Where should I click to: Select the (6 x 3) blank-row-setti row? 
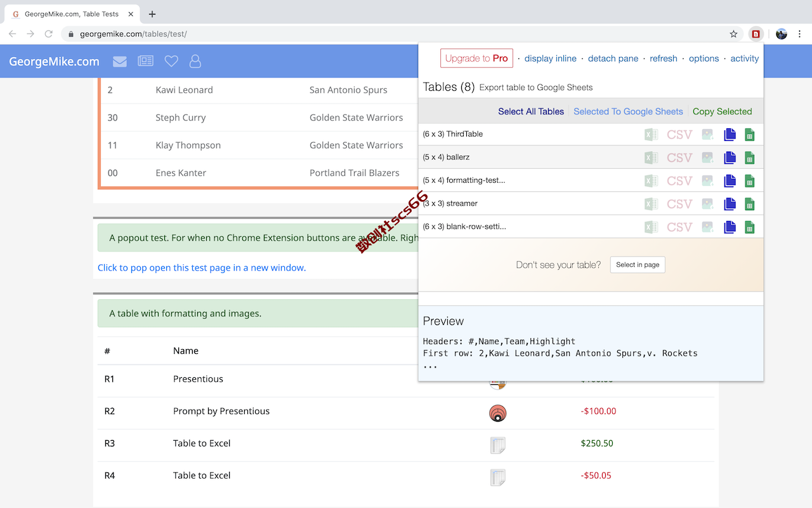coord(591,227)
